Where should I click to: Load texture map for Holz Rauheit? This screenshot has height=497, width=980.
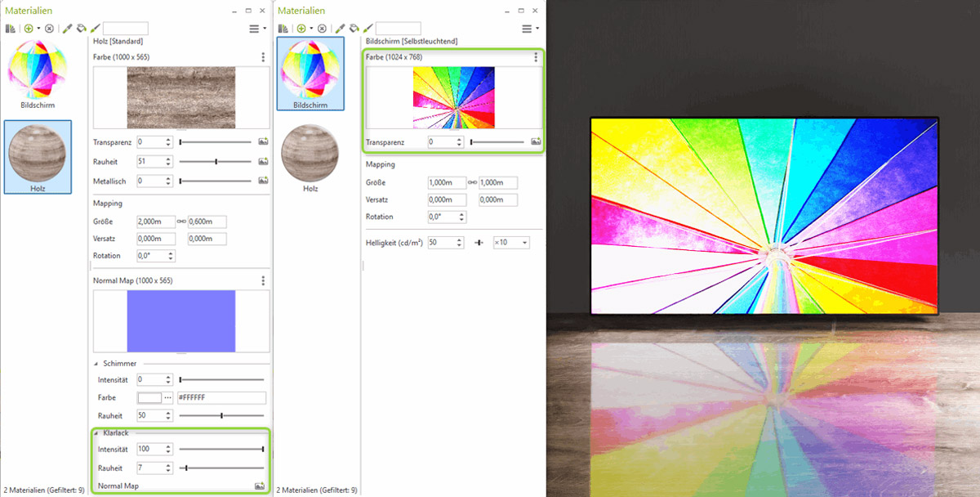coord(263,162)
